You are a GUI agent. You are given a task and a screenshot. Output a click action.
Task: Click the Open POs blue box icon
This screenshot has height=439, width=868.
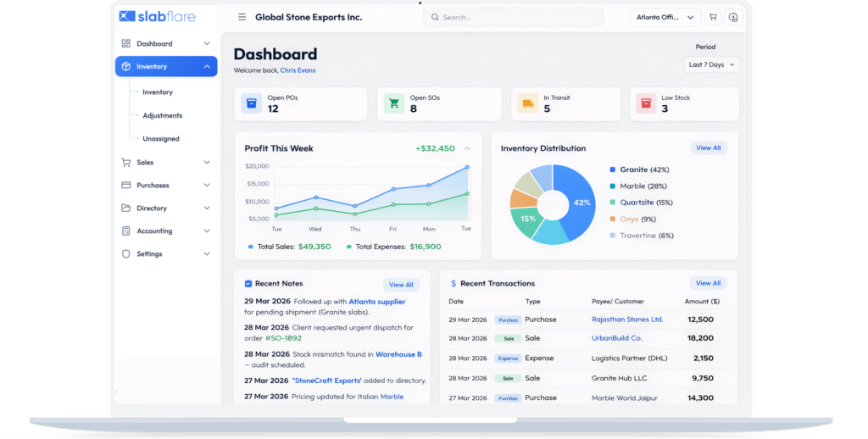[251, 103]
